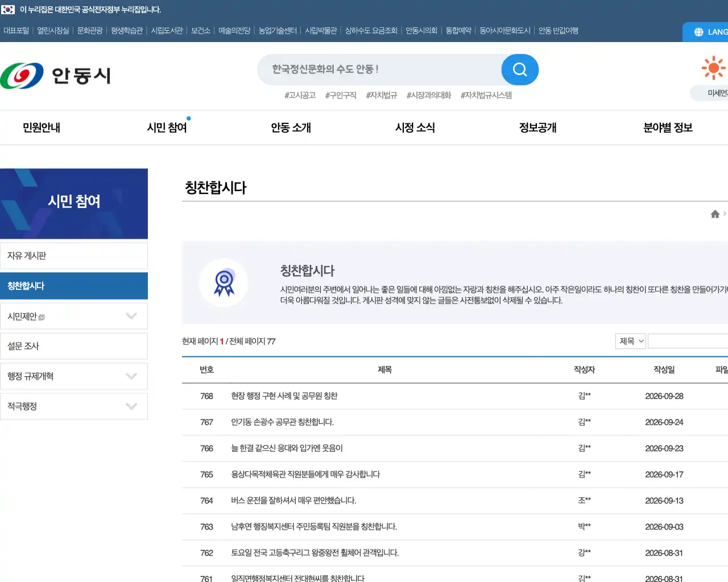Open the 제목 search type dropdown

(631, 341)
